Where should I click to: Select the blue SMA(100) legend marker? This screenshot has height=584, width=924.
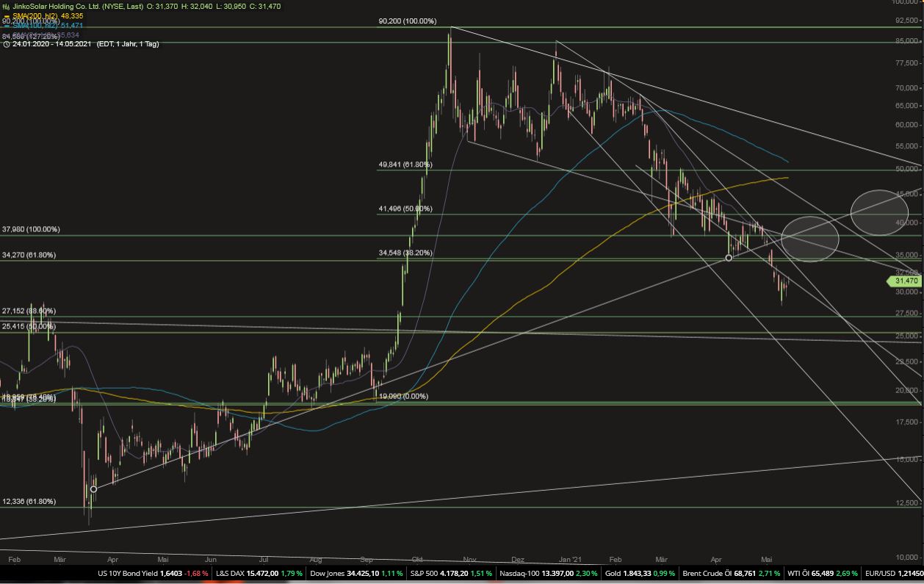click(7, 25)
